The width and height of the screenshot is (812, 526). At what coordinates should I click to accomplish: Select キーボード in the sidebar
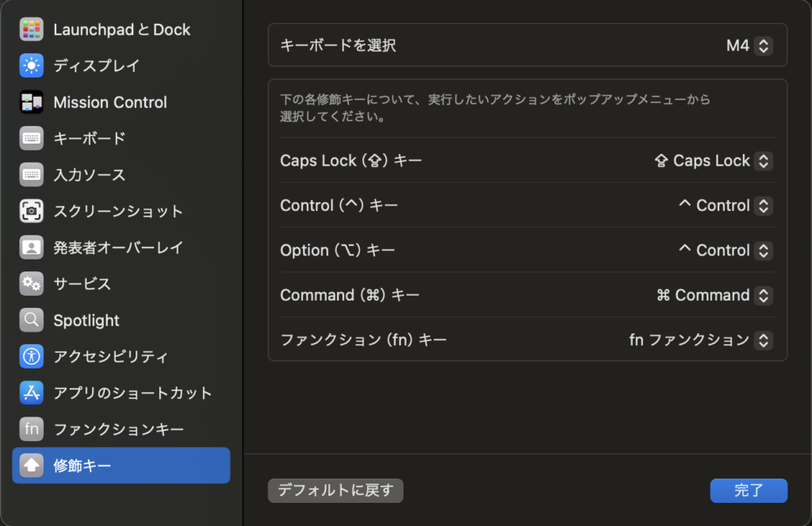(x=89, y=138)
